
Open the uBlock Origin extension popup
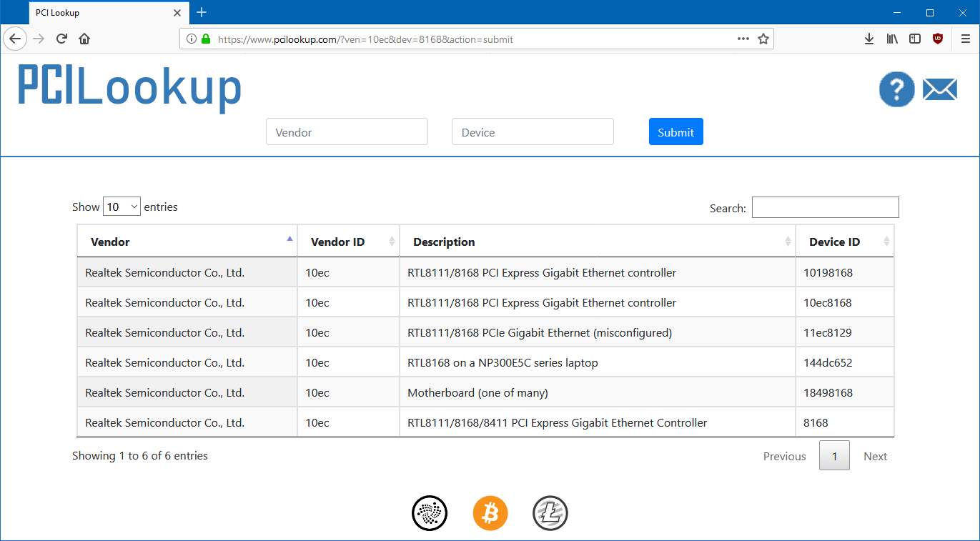point(938,39)
